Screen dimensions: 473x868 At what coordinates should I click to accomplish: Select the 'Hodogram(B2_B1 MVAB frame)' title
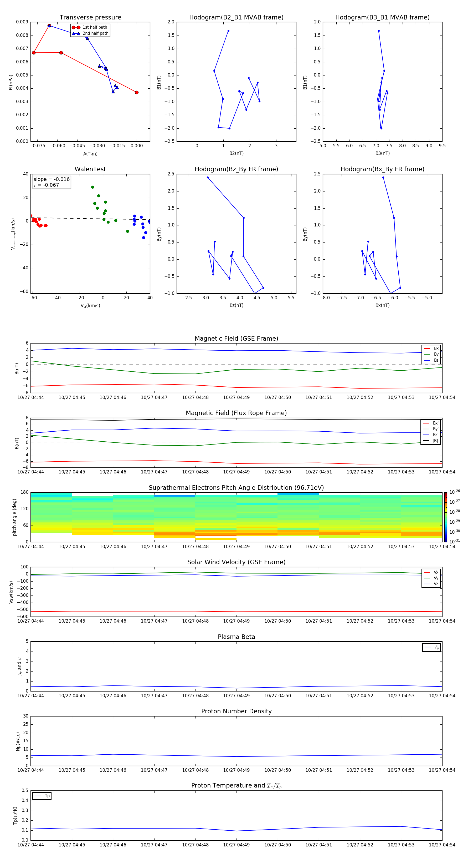[236, 18]
